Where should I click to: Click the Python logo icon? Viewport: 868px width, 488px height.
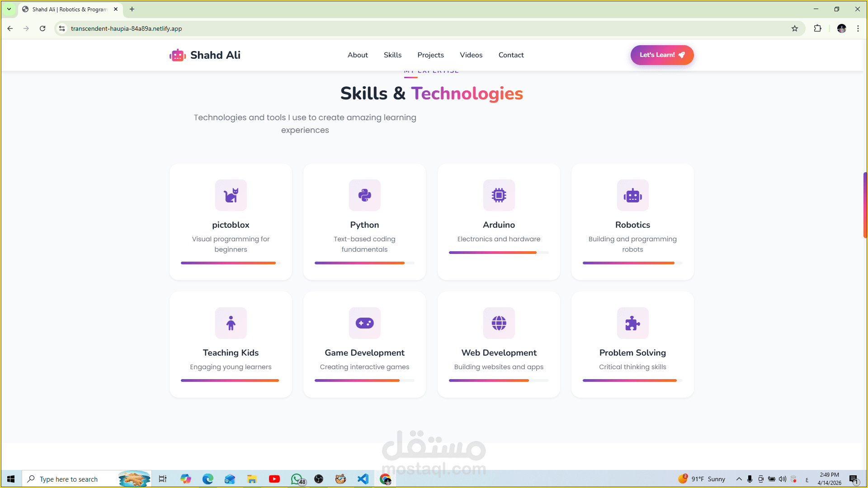(365, 195)
